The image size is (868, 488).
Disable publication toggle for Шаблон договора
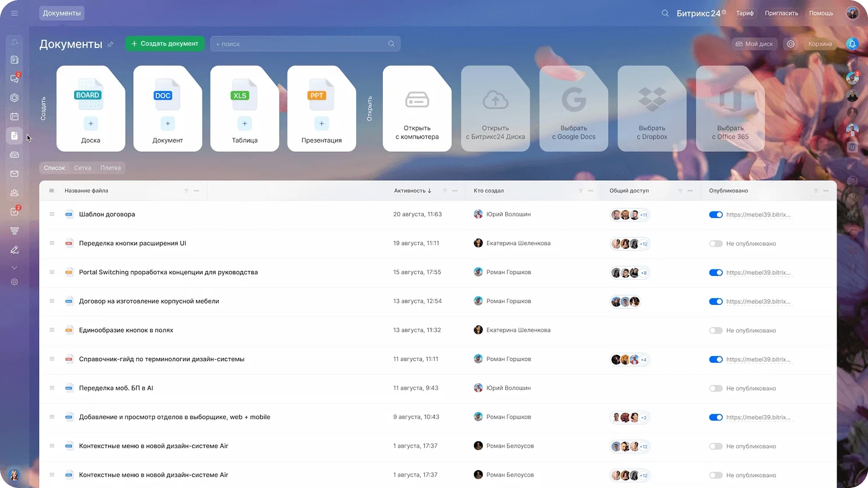click(x=715, y=214)
